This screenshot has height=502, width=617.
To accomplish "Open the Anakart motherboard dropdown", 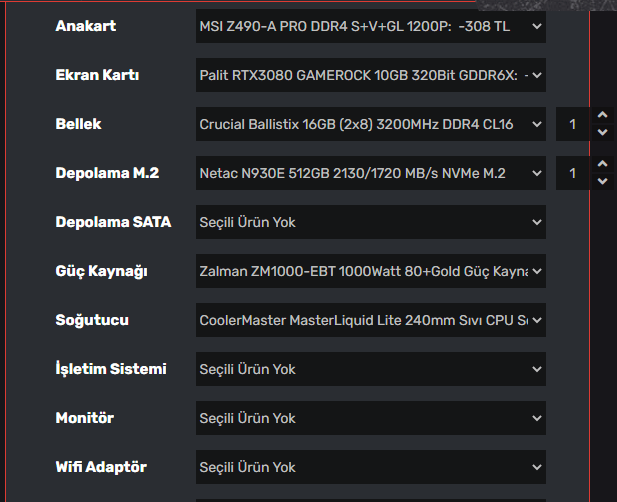I will pos(371,26).
